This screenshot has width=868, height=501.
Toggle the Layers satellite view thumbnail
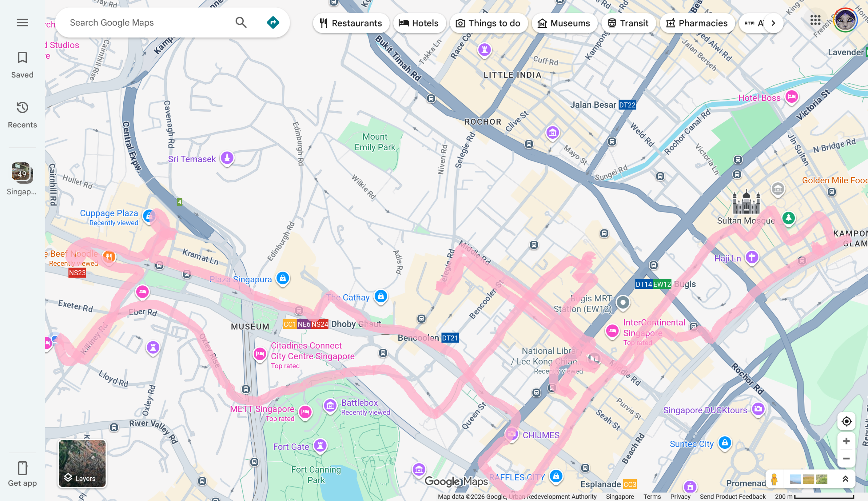tap(82, 463)
